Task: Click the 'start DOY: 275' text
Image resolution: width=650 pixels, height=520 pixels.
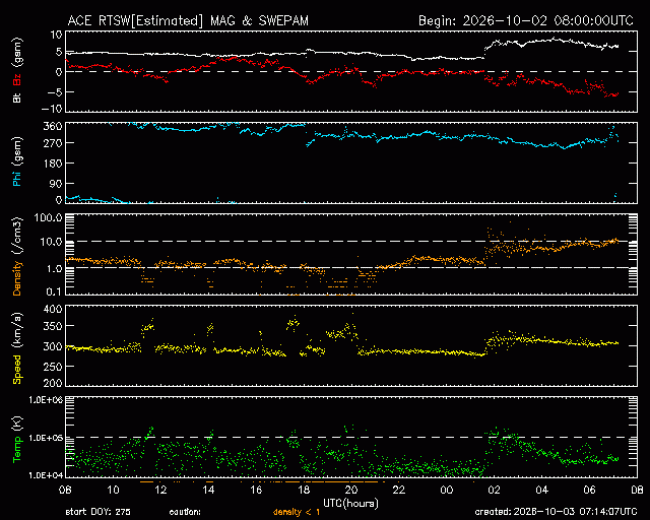Action: (98, 512)
